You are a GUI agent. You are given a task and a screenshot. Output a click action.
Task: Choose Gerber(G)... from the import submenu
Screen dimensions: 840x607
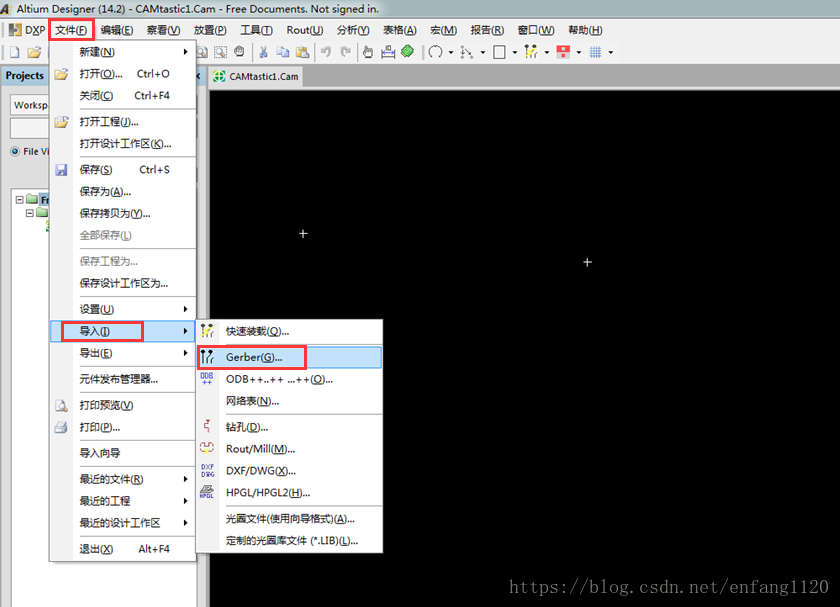pyautogui.click(x=289, y=357)
